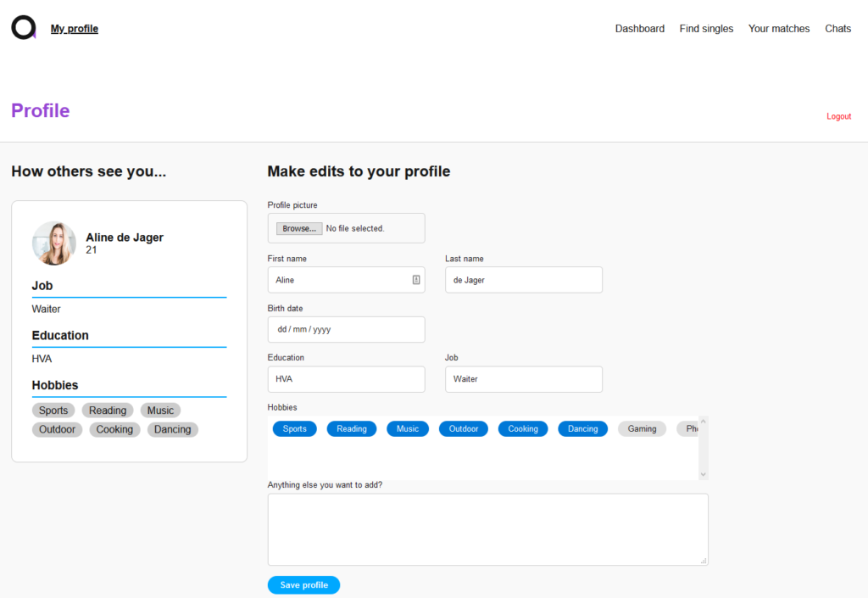Click Aline's profile picture thumbnail
This screenshot has height=598, width=868.
54,243
